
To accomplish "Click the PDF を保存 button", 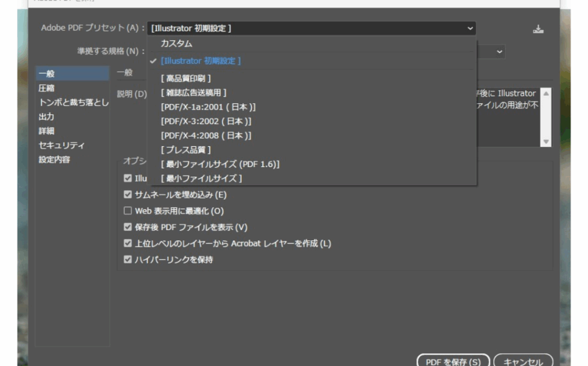I will point(453,361).
